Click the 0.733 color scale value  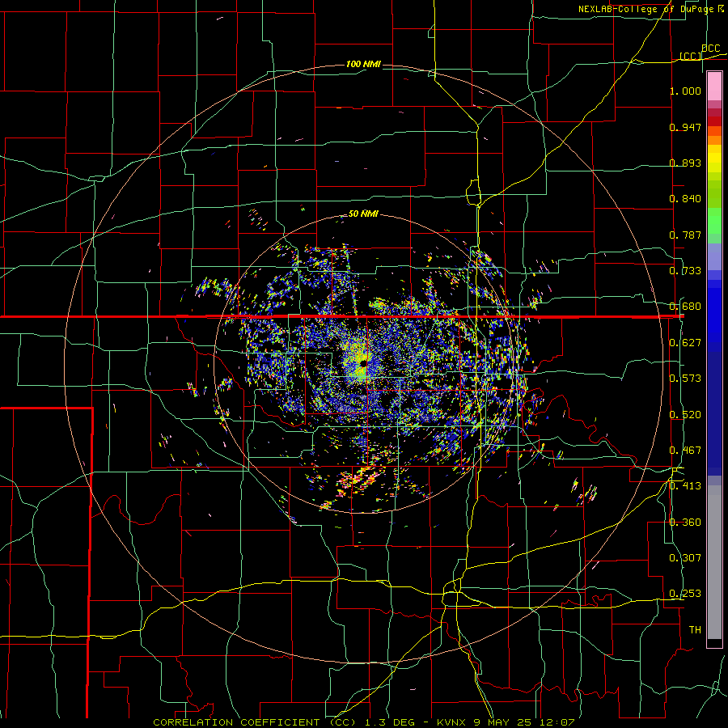(685, 271)
